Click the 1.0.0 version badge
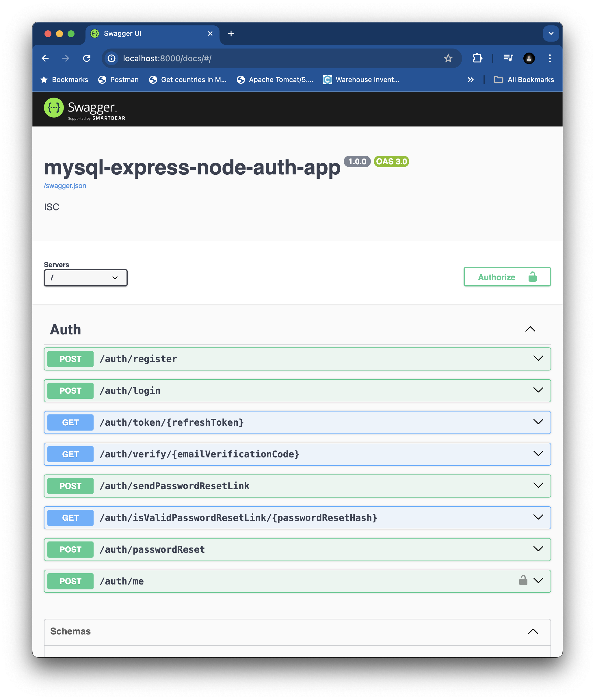Screen dimensions: 595x700 coord(357,161)
